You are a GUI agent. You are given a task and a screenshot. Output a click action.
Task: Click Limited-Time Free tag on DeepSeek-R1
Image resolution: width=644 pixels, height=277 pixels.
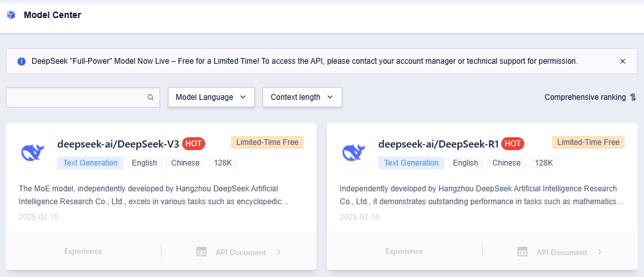[x=588, y=142]
